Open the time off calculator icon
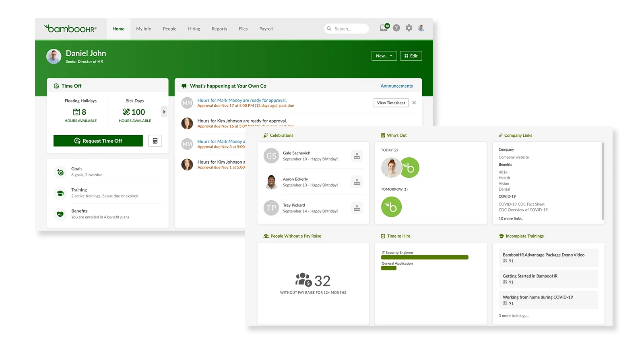This screenshot has height=362, width=644. (155, 140)
